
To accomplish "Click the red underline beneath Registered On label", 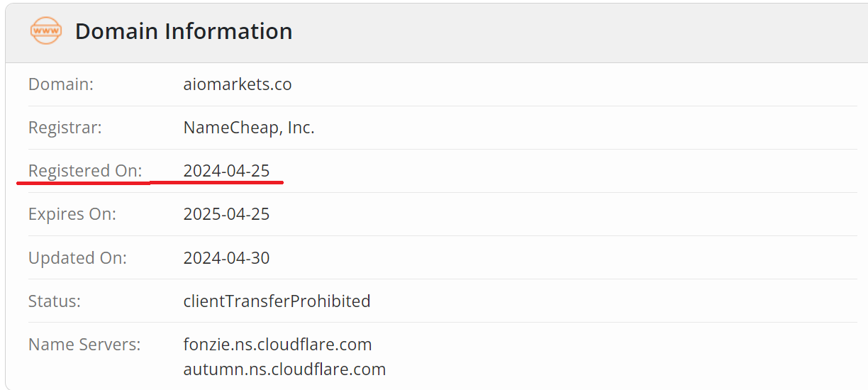I will (83, 183).
